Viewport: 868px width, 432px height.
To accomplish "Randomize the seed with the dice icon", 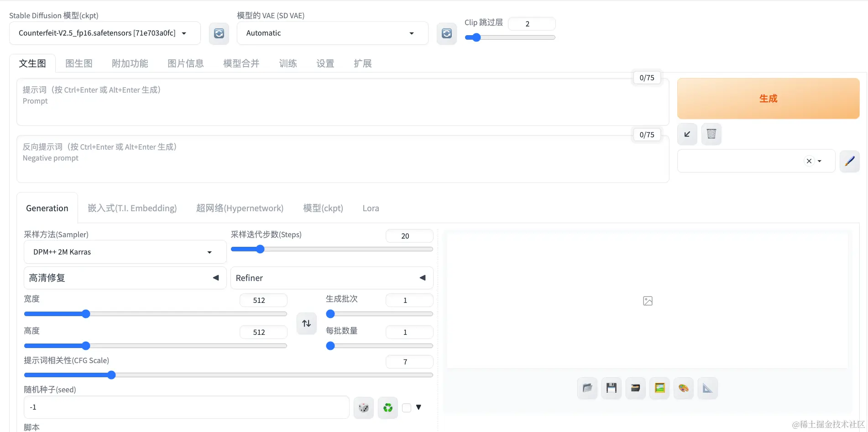I will point(364,407).
